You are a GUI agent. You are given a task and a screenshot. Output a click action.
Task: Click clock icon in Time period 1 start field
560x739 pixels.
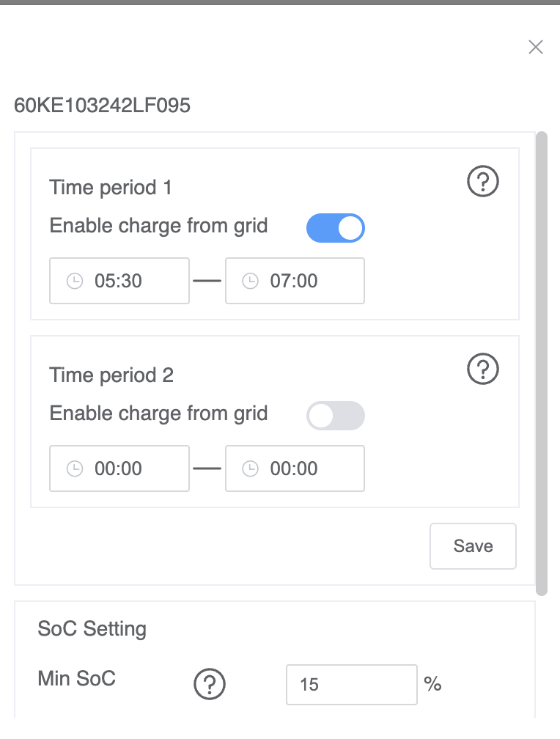tap(74, 281)
